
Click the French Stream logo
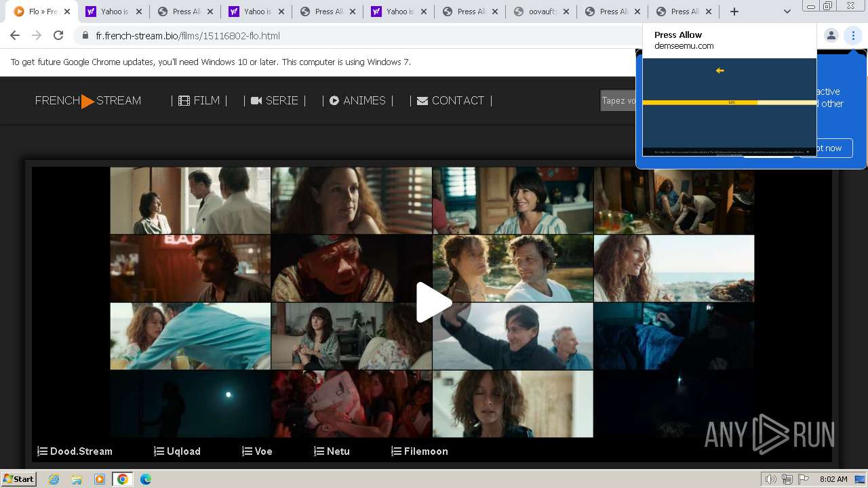pos(88,100)
